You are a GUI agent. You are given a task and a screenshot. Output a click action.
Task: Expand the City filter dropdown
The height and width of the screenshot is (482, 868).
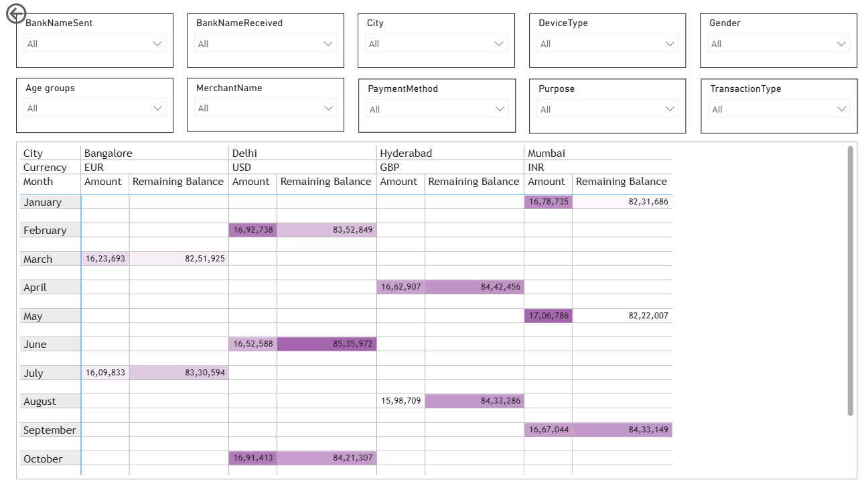click(500, 43)
